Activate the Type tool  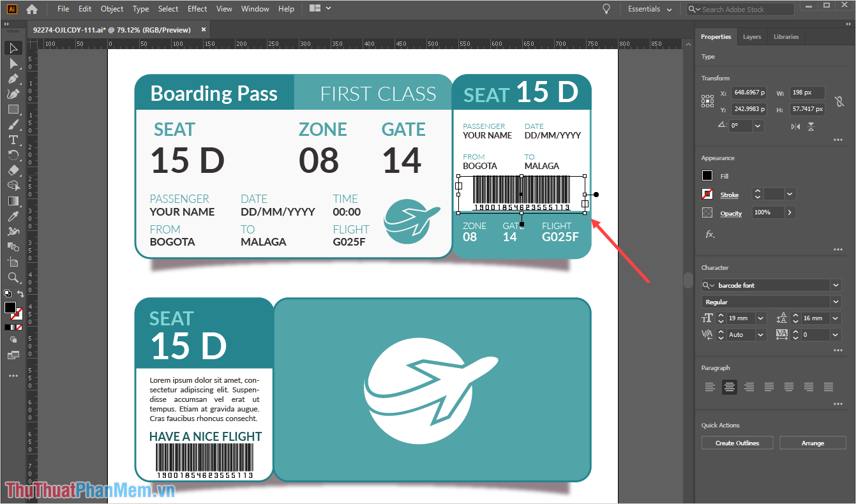click(x=13, y=140)
